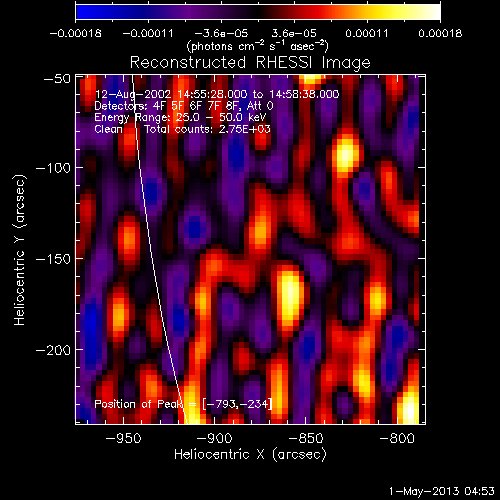Click the bright blob near top right at Y -95
This screenshot has width=500, height=500.
point(345,154)
